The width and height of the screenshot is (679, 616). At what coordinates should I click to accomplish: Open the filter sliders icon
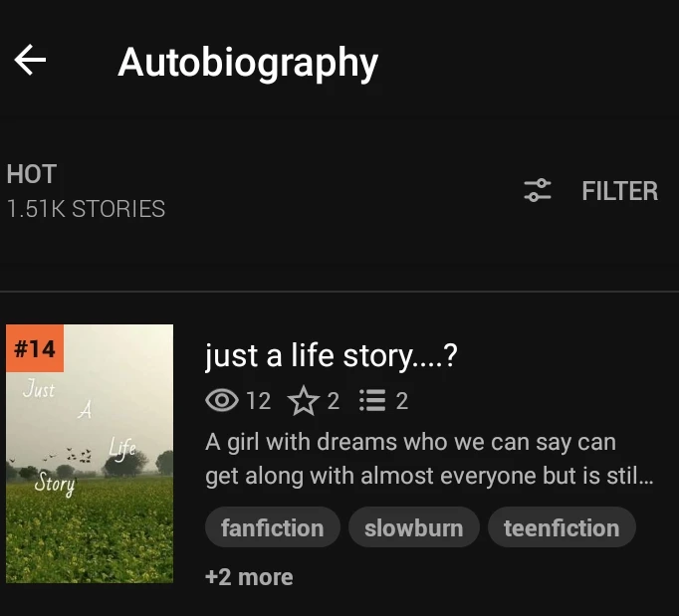pos(537,190)
